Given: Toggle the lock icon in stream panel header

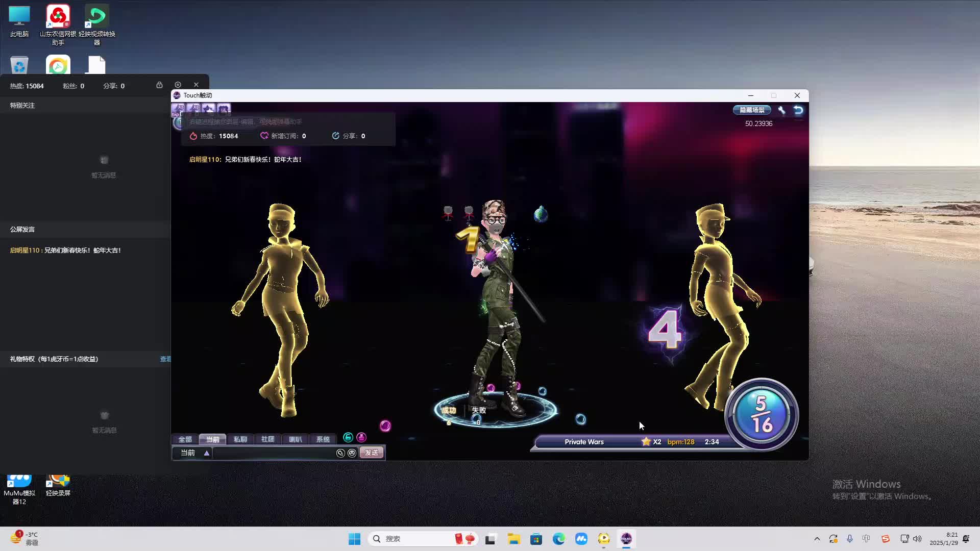Looking at the screenshot, I should (x=159, y=85).
